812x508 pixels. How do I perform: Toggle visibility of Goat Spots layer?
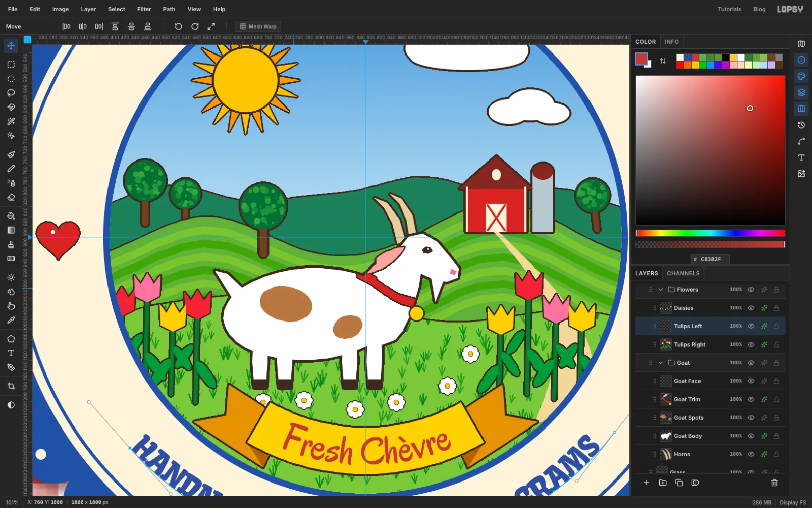coord(751,418)
